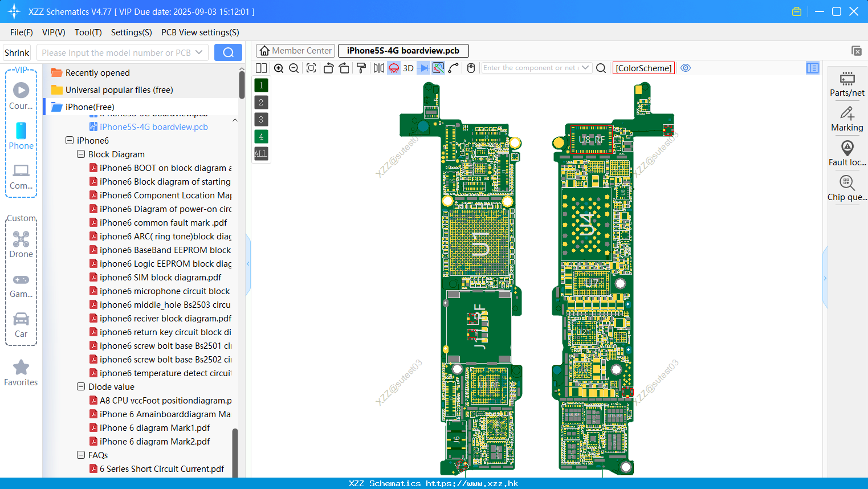Open Favorites

[21, 373]
